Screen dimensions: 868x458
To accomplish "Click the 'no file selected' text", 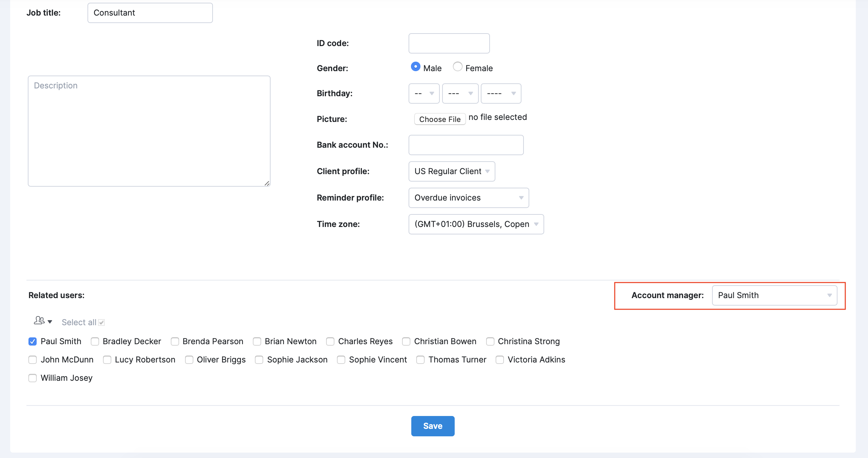I will coord(497,117).
